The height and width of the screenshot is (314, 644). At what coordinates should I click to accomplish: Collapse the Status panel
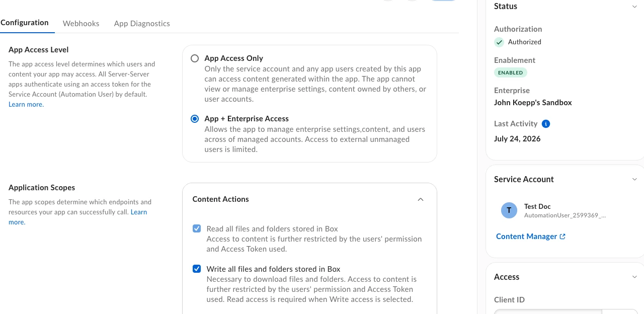[634, 7]
